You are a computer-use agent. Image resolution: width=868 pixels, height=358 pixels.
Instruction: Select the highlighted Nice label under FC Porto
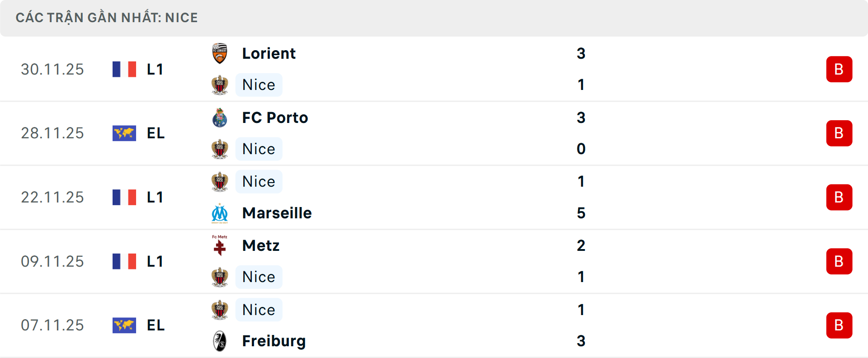pos(259,149)
